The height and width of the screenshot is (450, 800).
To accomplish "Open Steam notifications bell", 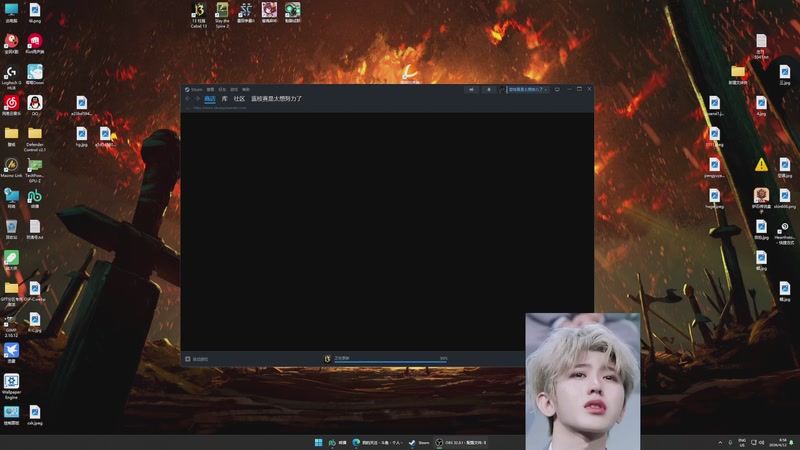I will pos(489,89).
